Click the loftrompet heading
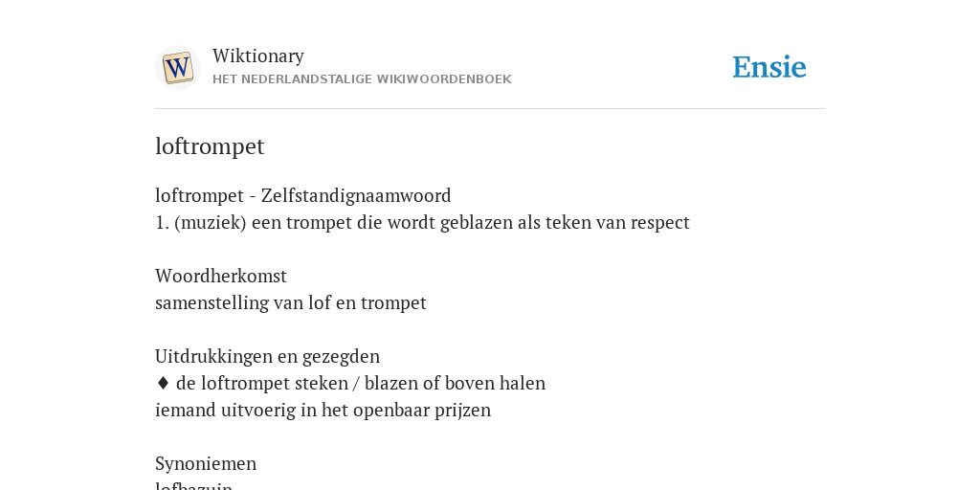 tap(210, 146)
